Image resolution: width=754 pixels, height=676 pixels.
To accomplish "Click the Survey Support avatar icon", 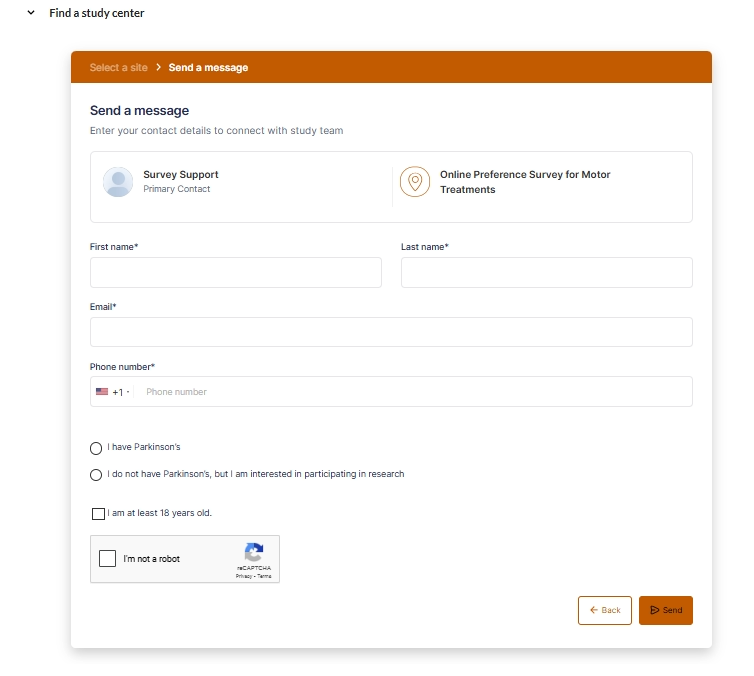I will coord(118,182).
